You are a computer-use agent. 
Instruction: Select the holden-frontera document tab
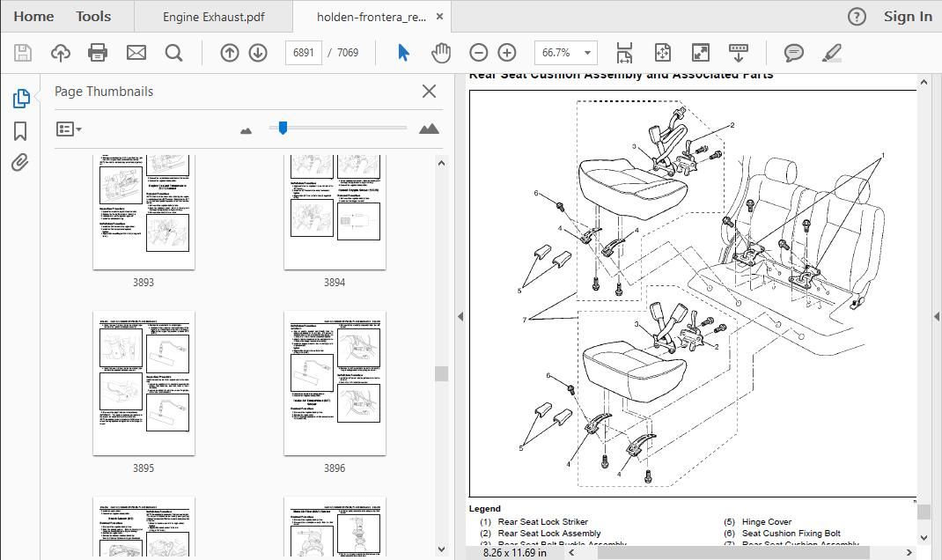(x=372, y=17)
